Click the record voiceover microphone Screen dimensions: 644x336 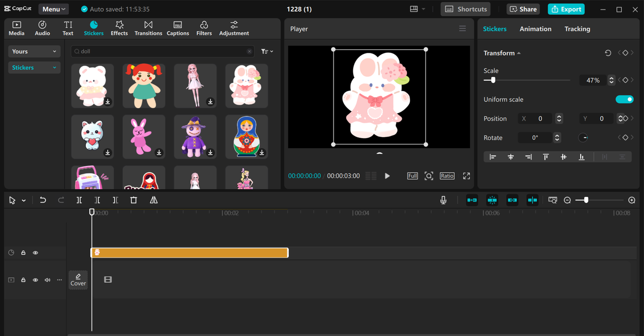(x=443, y=200)
